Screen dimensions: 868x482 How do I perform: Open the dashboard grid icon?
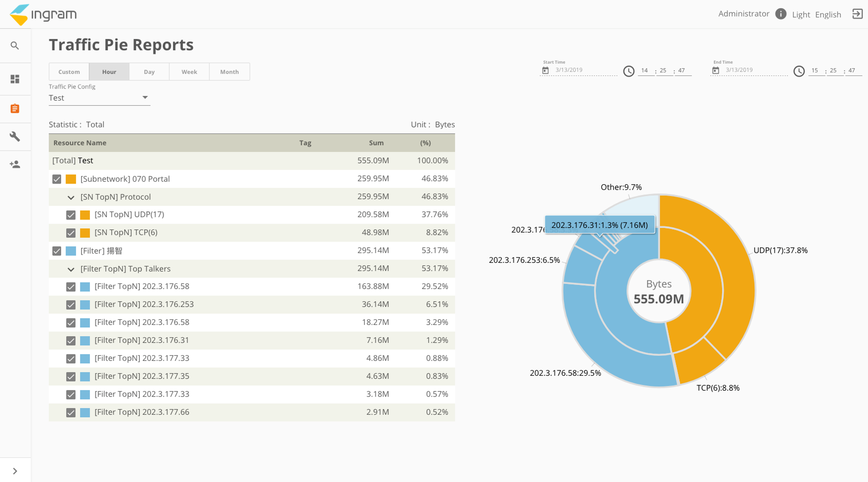[x=15, y=79]
